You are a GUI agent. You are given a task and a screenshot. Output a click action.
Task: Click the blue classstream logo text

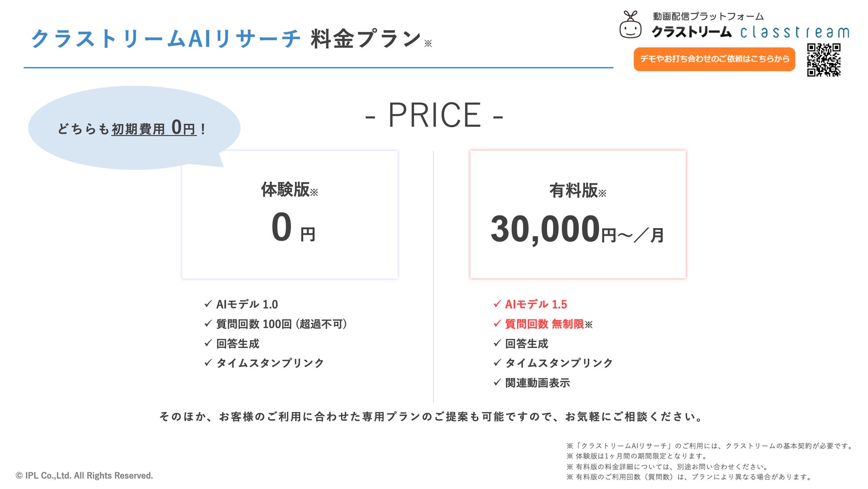(x=795, y=32)
